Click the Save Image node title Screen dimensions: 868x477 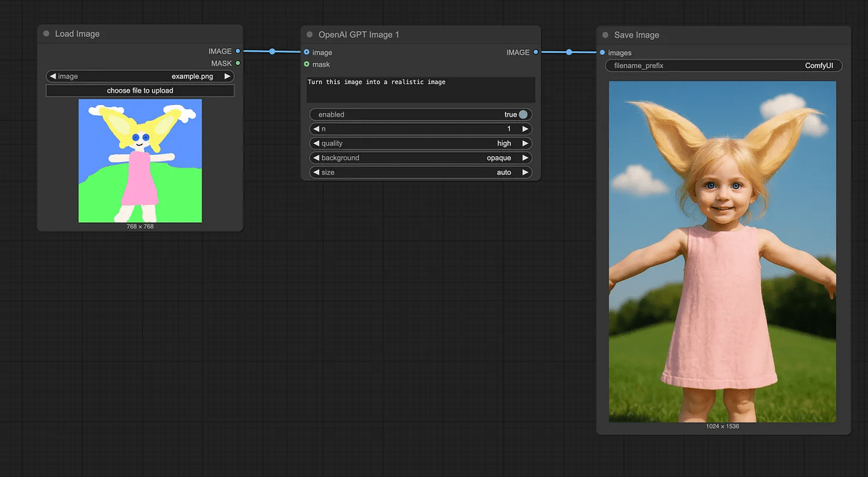[x=637, y=35]
